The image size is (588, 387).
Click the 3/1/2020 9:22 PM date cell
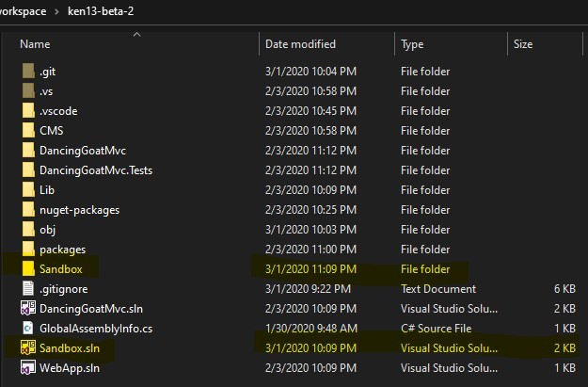(308, 289)
